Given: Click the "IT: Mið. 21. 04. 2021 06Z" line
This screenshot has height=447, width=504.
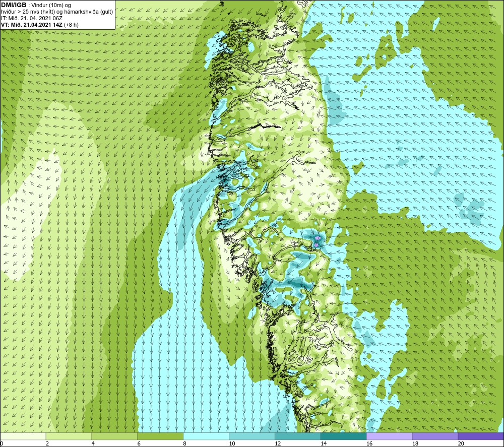Looking at the screenshot, I should pos(31,18).
